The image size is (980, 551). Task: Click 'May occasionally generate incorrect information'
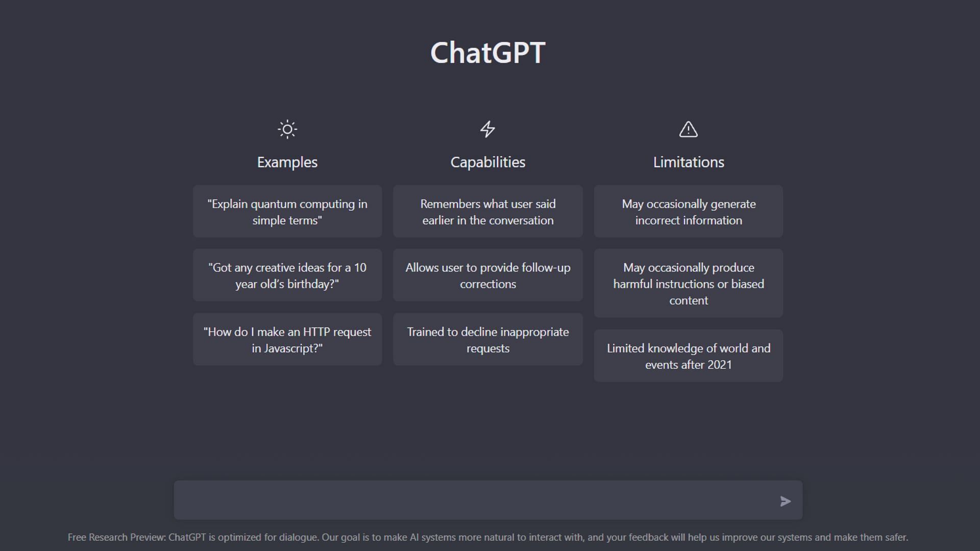coord(689,211)
